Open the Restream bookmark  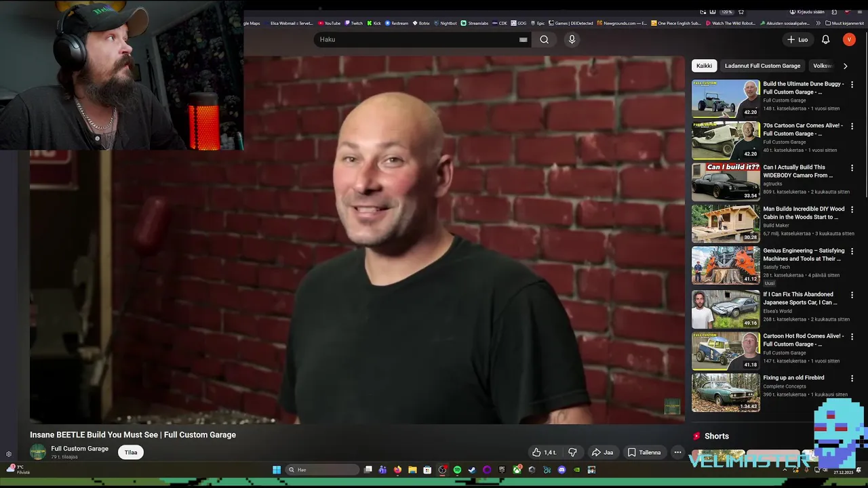tap(397, 23)
